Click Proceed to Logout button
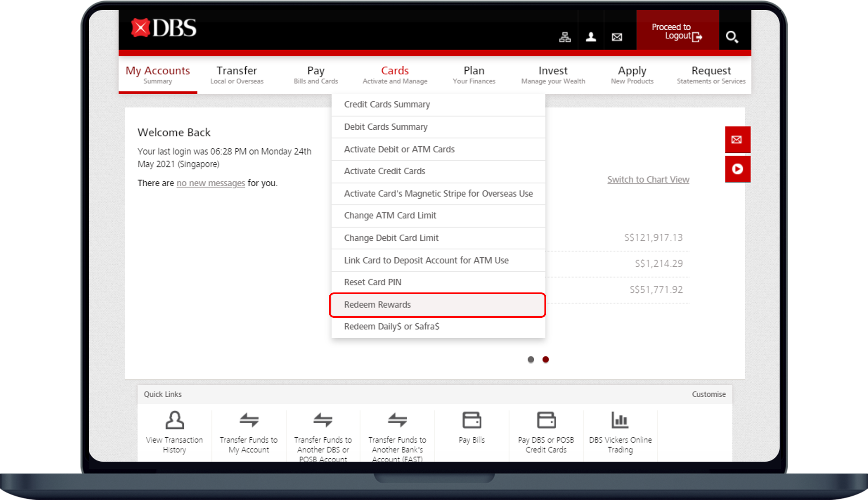This screenshot has height=500, width=868. click(x=677, y=32)
